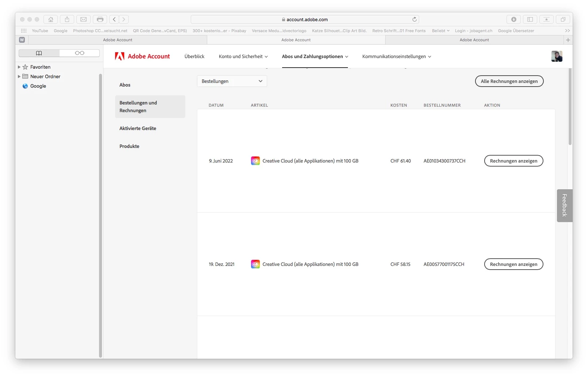Open the Beliebt bookmarks dropdown
Viewport: 588px width, 377px height.
click(x=440, y=31)
